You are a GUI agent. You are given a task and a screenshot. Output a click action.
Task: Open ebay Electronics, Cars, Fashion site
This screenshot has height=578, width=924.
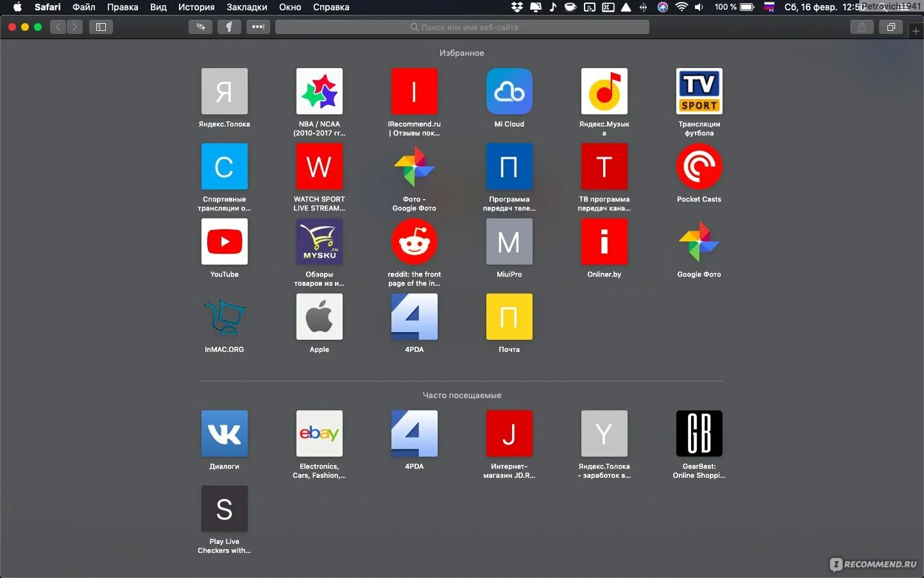[x=319, y=433]
